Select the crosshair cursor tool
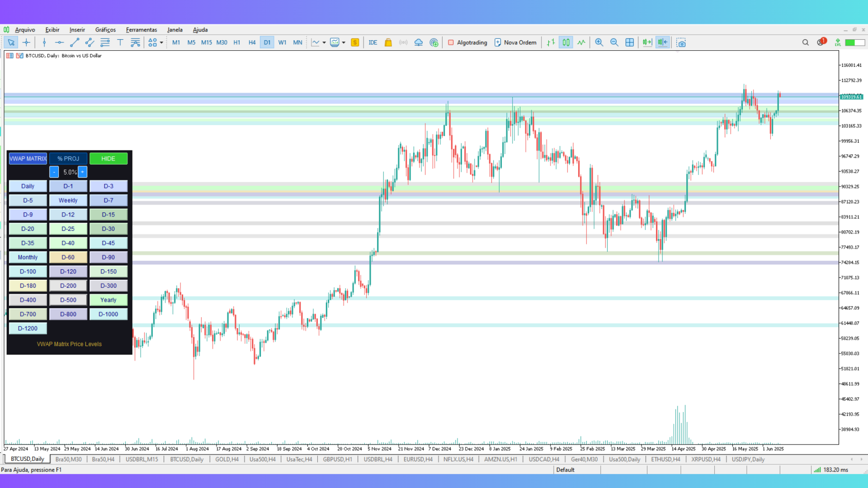This screenshot has height=488, width=868. [x=26, y=42]
